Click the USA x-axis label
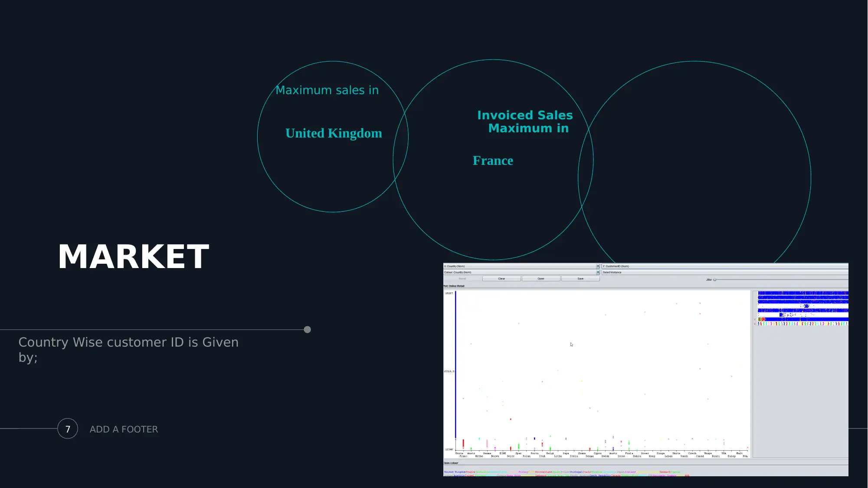This screenshot has width=868, height=488. [724, 453]
